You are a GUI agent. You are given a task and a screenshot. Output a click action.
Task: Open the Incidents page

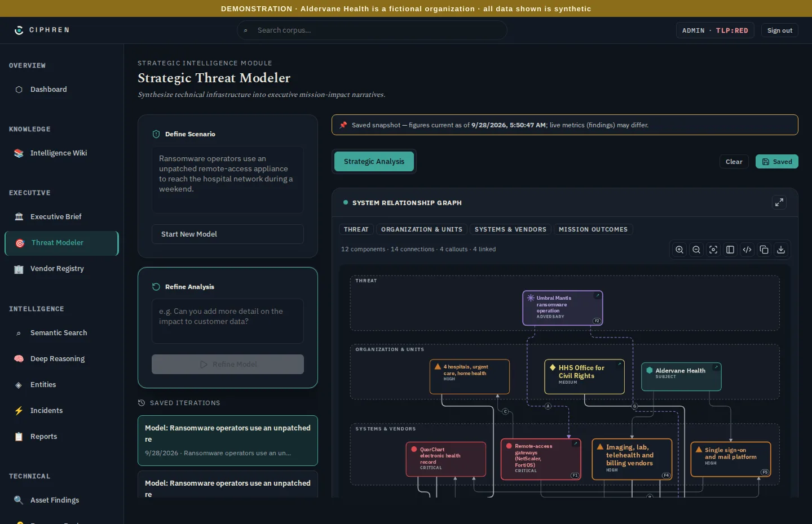click(x=62, y=411)
